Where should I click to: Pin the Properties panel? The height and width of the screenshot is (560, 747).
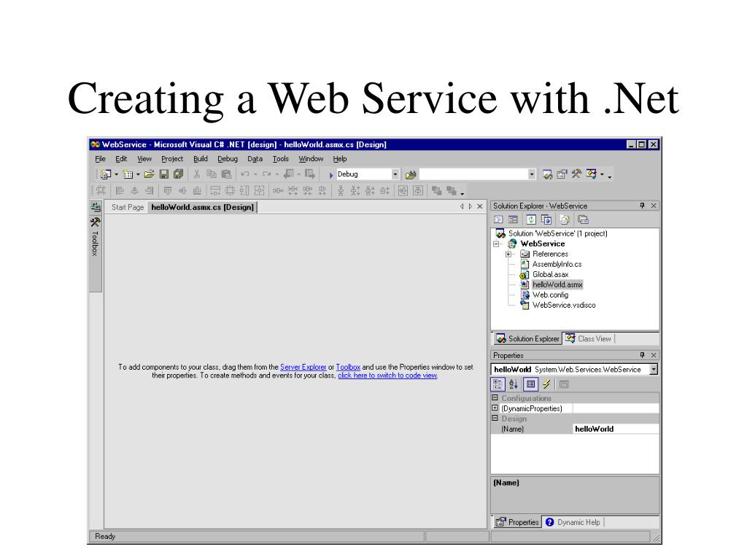[x=642, y=355]
